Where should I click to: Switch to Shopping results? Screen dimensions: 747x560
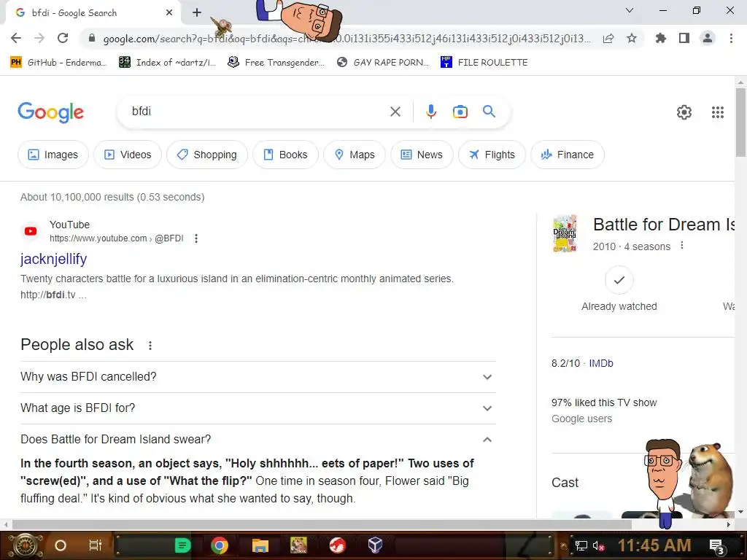tap(207, 155)
